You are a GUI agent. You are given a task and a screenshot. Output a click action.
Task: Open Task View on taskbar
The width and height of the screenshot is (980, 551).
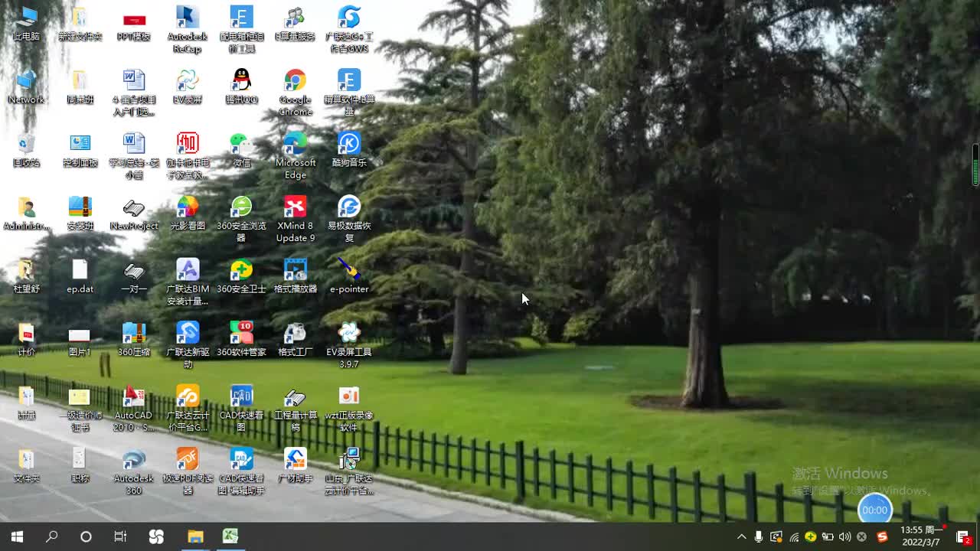[x=120, y=536]
